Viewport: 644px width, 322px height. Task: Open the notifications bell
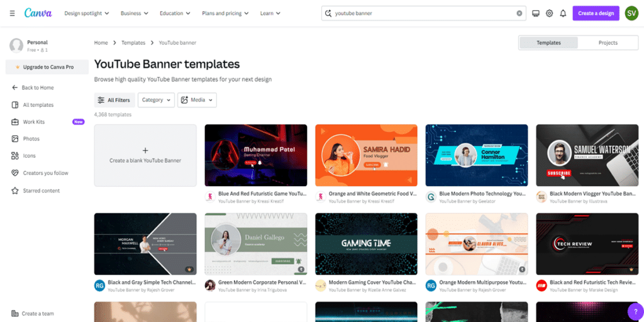pyautogui.click(x=563, y=13)
